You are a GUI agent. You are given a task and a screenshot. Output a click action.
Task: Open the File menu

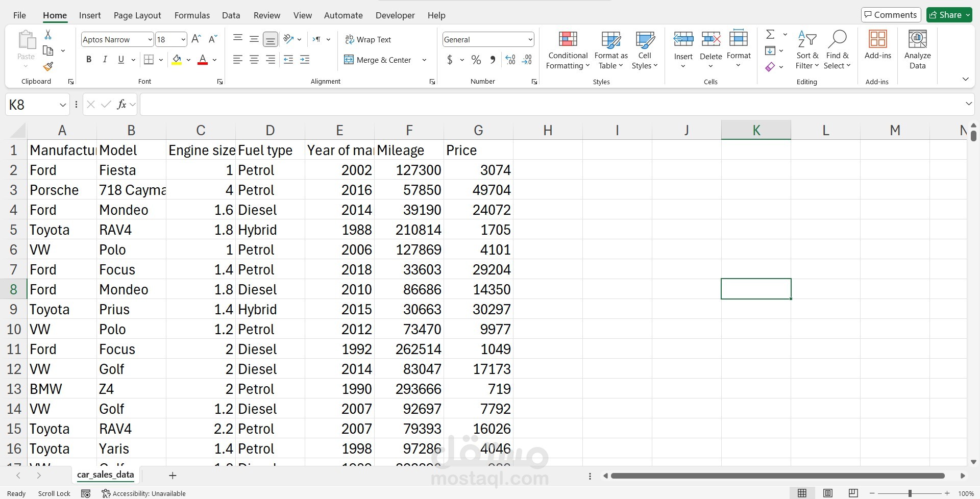point(19,15)
